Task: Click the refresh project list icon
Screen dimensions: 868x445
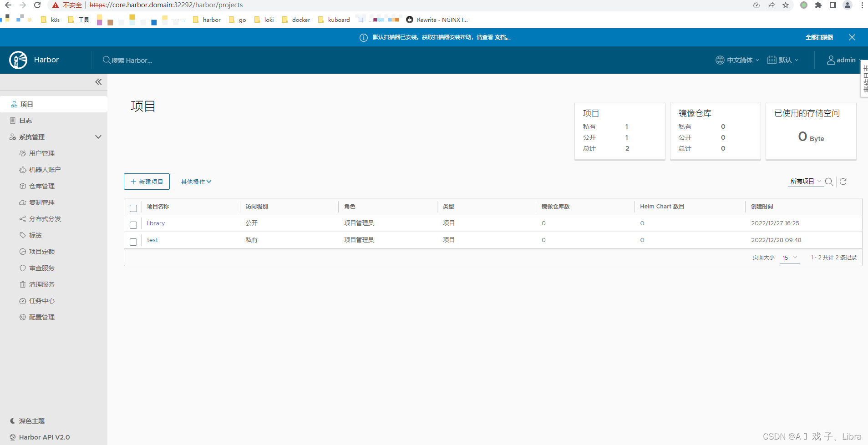Action: tap(843, 182)
